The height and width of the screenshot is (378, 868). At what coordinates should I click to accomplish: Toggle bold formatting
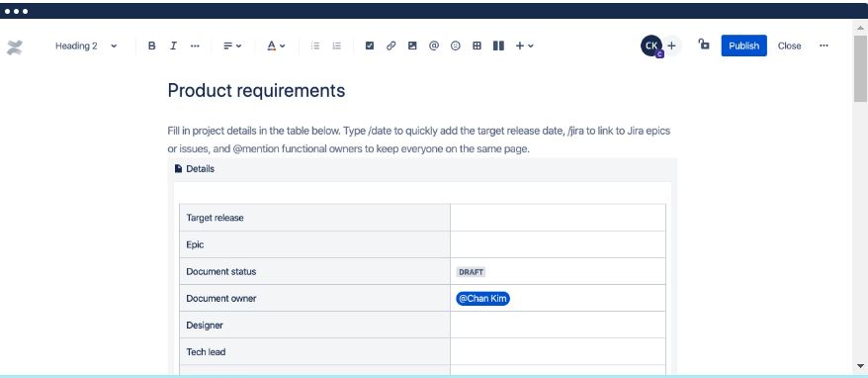pos(151,46)
